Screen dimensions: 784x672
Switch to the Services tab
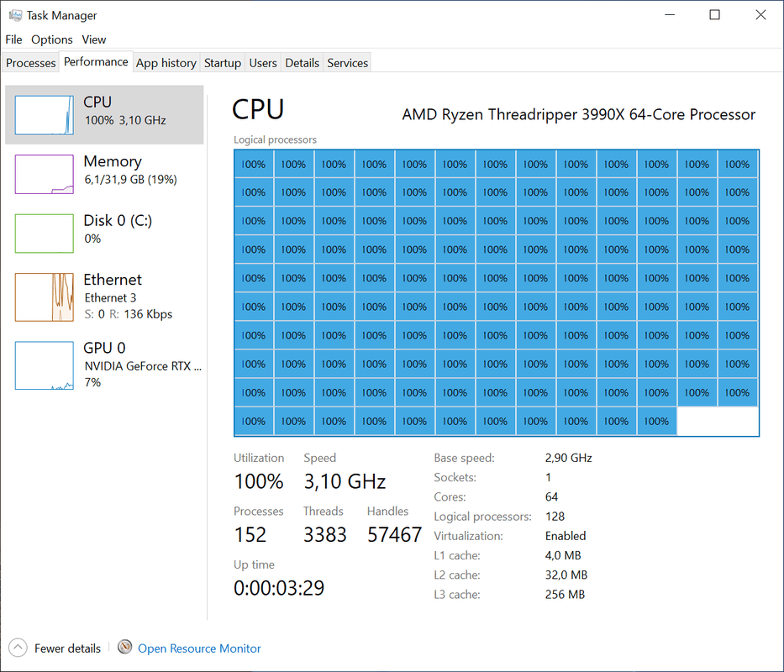coord(347,62)
